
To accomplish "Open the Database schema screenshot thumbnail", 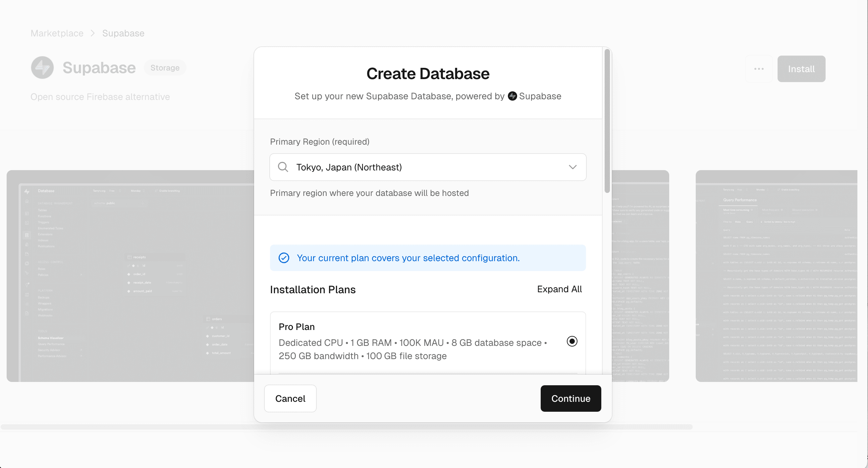I will tap(130, 276).
